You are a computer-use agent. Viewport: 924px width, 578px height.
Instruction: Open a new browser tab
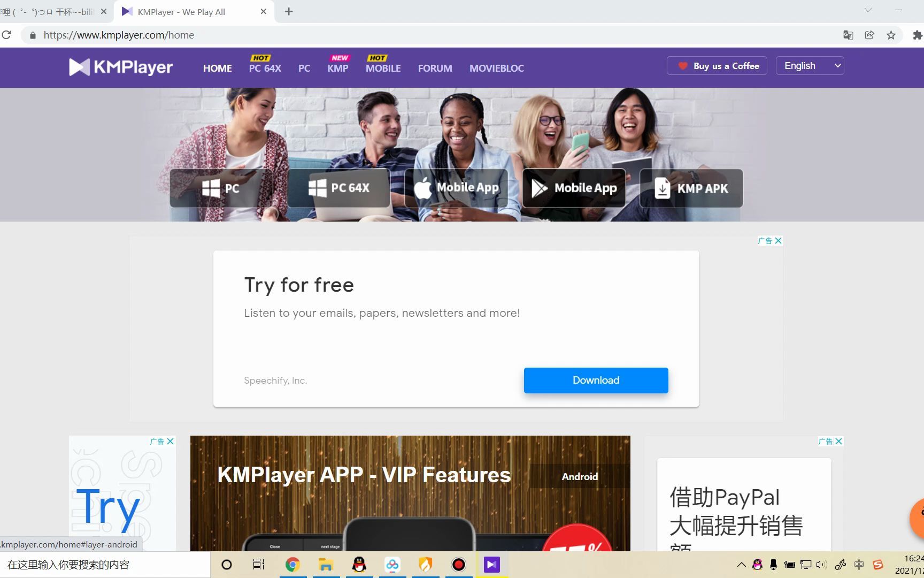(289, 11)
